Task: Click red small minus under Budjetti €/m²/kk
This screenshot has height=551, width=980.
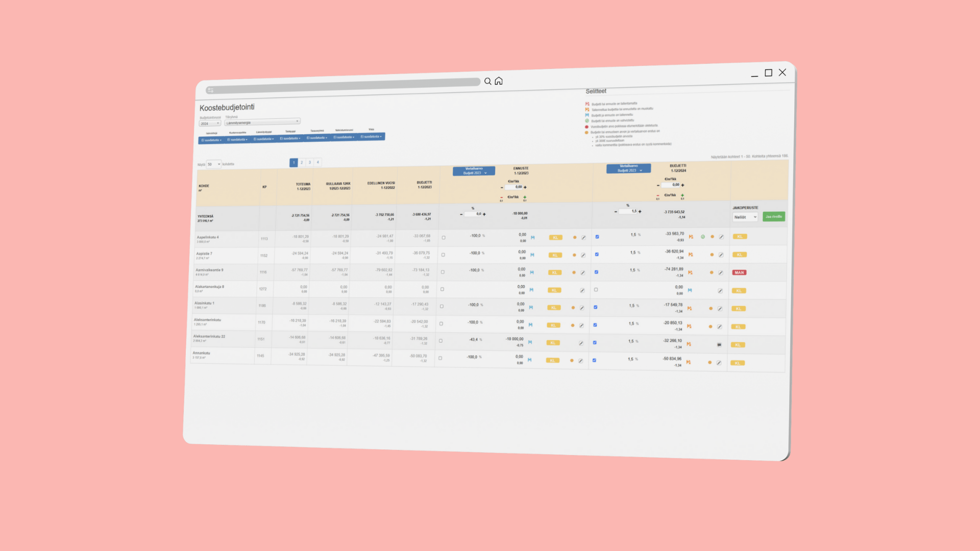Action: pos(658,196)
